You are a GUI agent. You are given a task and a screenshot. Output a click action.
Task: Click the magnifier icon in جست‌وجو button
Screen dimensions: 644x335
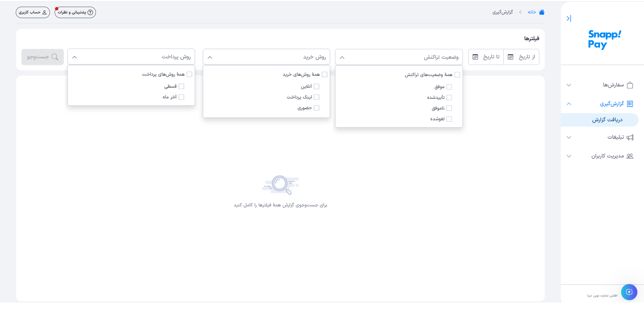(x=55, y=57)
